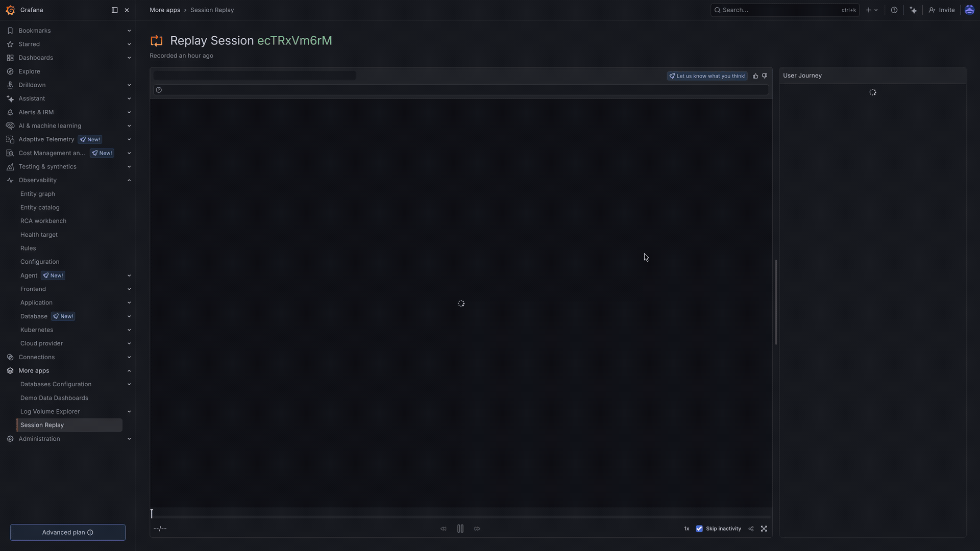Click the vertical scrollbar beside the replay panel

point(776,302)
